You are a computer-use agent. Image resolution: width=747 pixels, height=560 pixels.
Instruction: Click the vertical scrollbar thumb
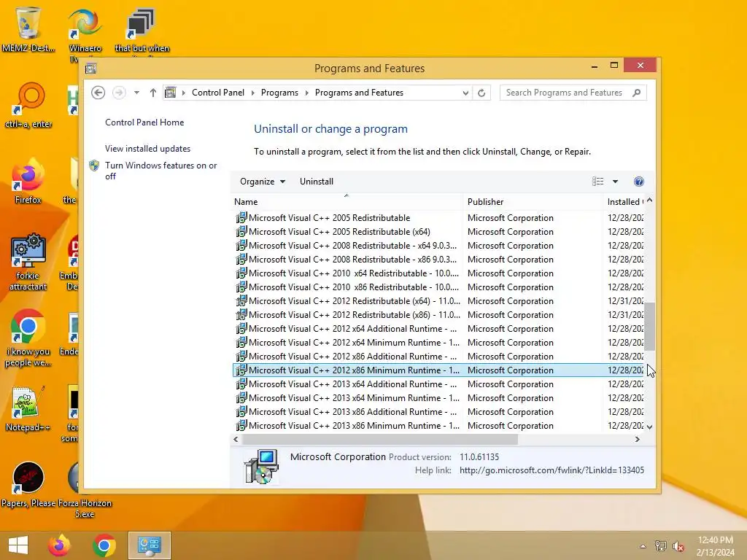pyautogui.click(x=649, y=326)
